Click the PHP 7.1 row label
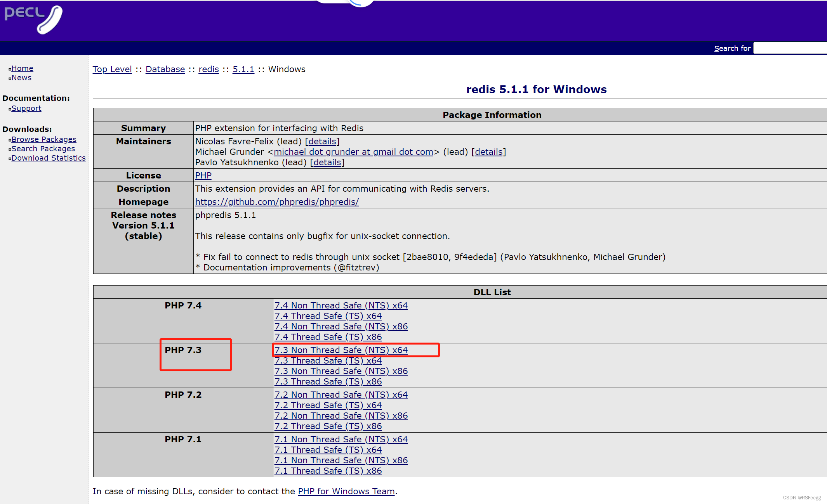 (183, 439)
